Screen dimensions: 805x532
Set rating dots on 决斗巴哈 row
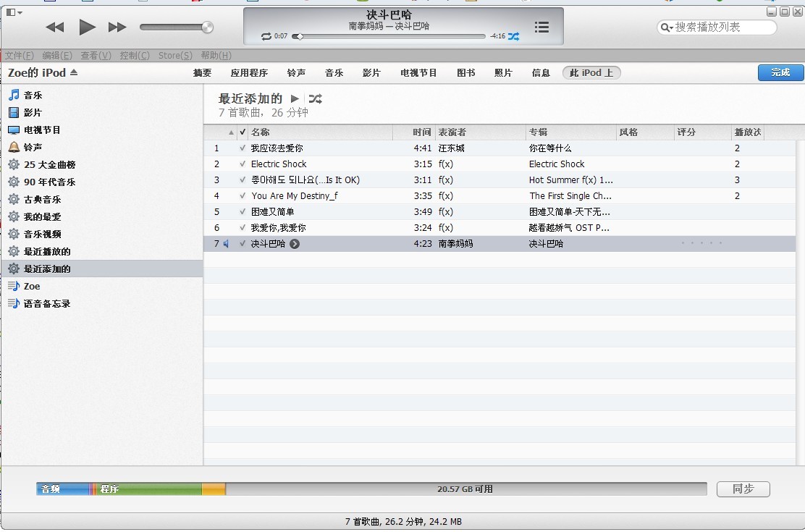coord(701,243)
